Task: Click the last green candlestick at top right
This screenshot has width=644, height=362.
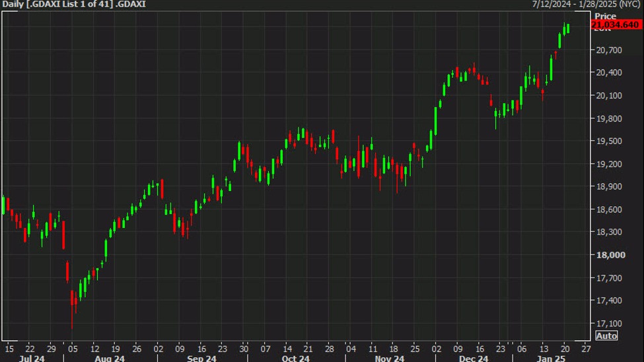Action: coord(567,28)
